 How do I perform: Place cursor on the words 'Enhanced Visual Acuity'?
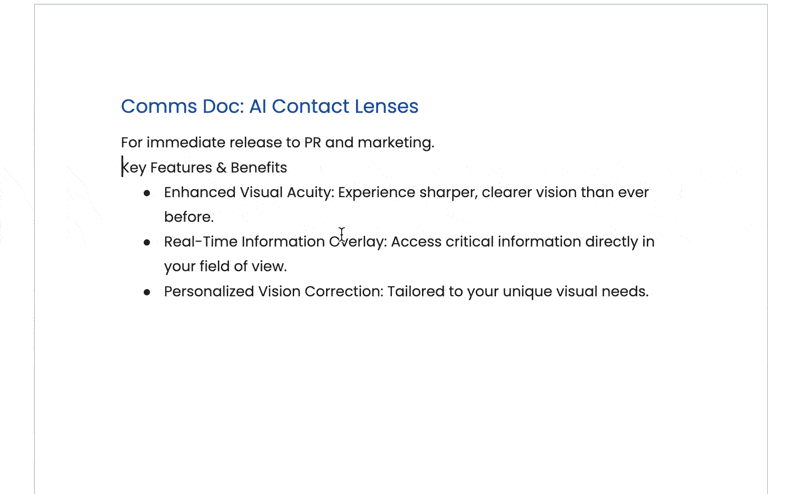[x=249, y=192]
